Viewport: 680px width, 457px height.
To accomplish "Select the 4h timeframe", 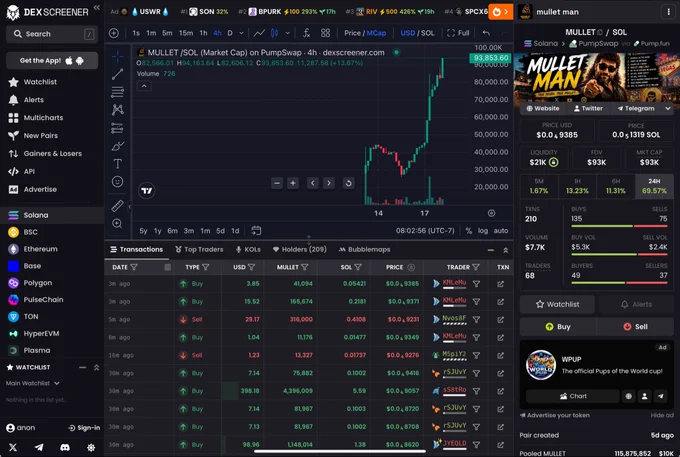I will [x=217, y=33].
